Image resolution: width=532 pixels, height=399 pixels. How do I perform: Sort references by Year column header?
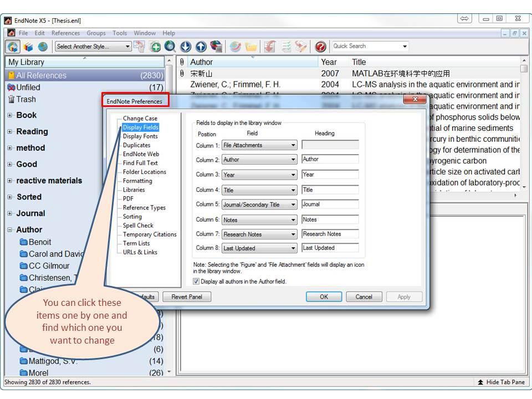329,62
